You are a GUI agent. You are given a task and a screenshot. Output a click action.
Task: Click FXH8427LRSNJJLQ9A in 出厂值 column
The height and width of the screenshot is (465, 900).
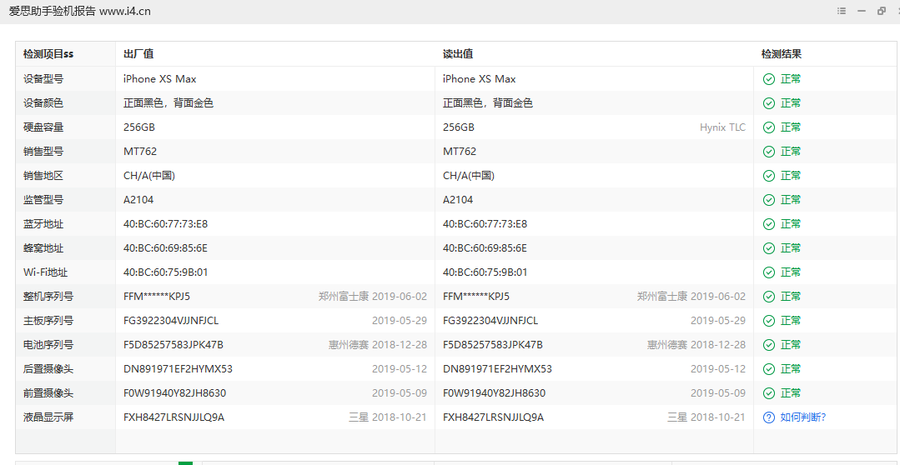pyautogui.click(x=174, y=417)
